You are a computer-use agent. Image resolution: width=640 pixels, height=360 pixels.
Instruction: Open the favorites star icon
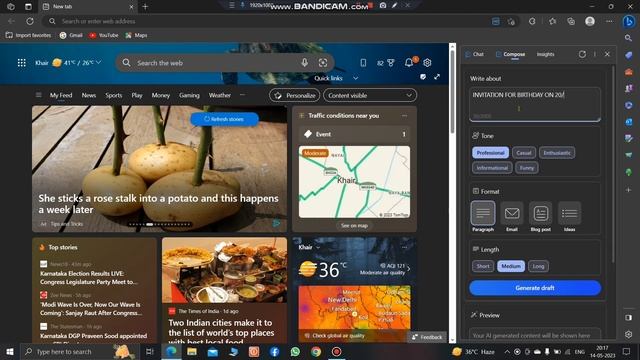[552, 21]
